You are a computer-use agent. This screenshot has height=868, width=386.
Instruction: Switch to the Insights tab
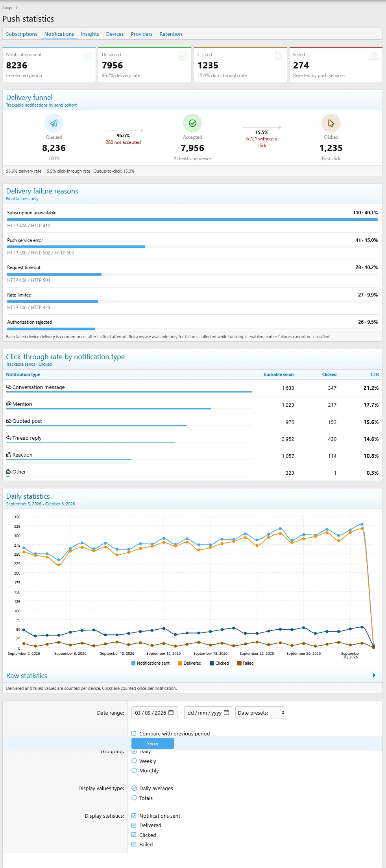pyautogui.click(x=90, y=34)
